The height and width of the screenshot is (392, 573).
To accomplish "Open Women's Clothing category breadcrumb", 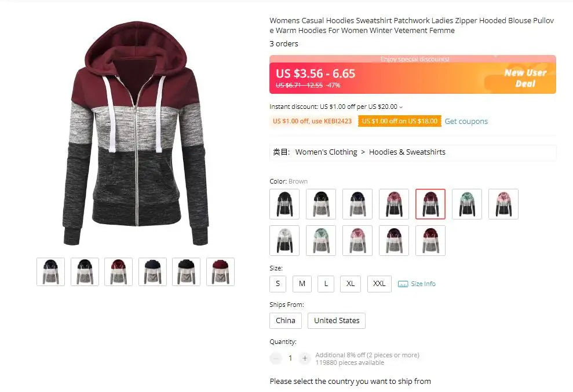I will 326,152.
